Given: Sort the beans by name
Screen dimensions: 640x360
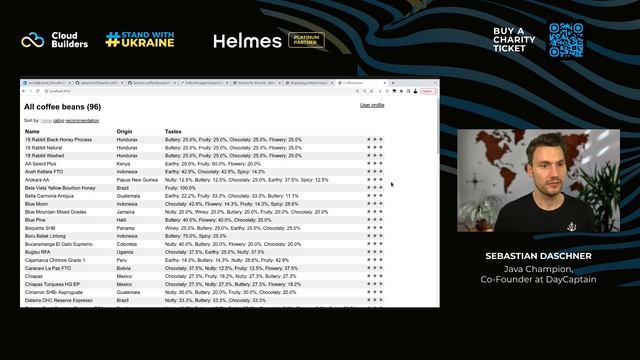Looking at the screenshot, I should [46, 120].
